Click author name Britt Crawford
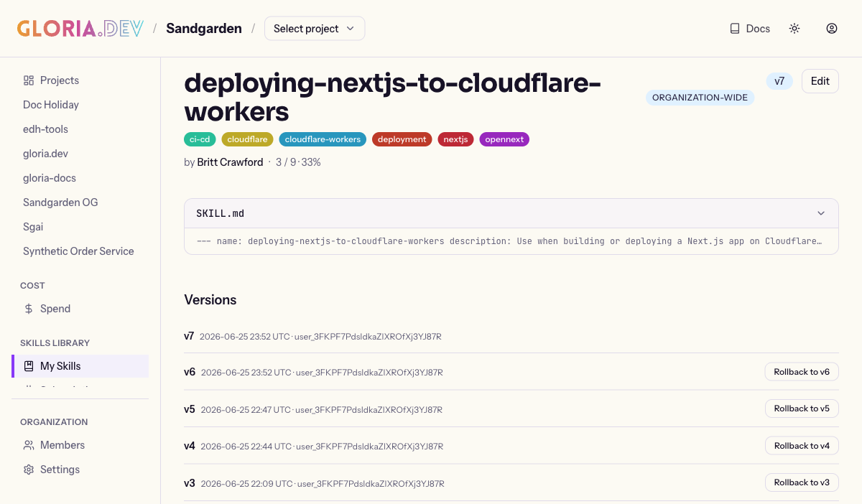Screen dimensions: 862x504 click(230, 162)
